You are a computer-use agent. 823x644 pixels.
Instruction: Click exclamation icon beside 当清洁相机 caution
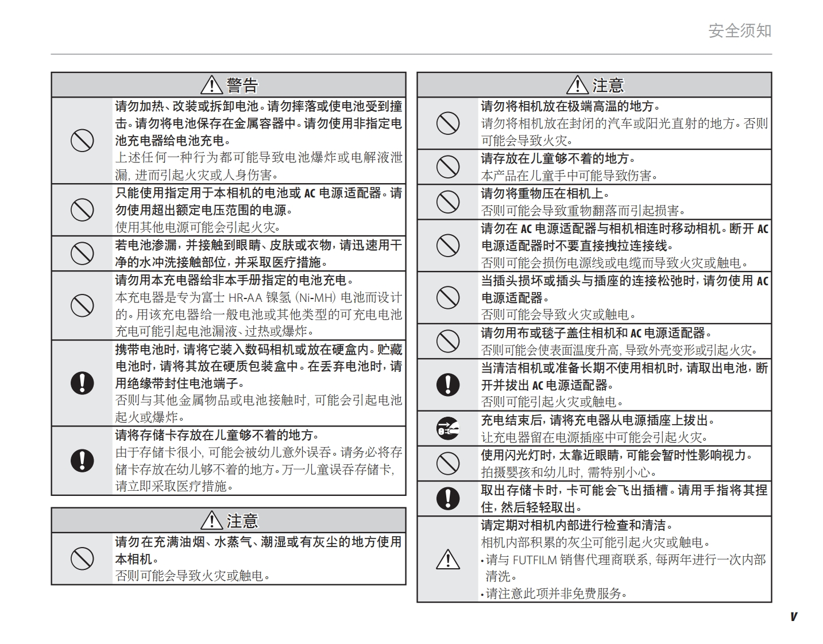point(448,385)
